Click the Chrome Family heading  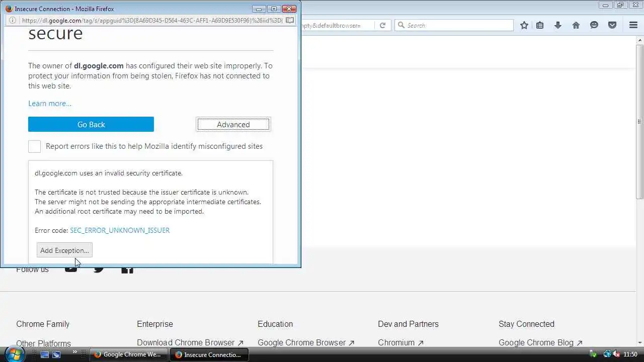point(43,324)
